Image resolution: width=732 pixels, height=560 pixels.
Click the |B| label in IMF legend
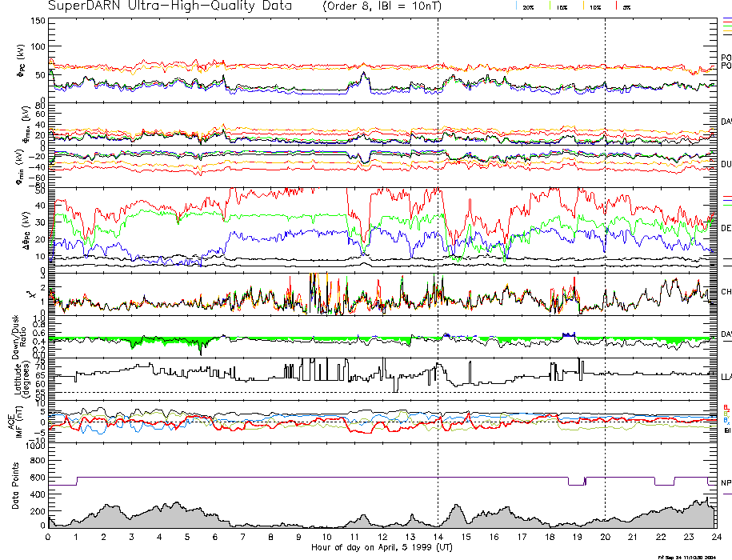(x=726, y=430)
